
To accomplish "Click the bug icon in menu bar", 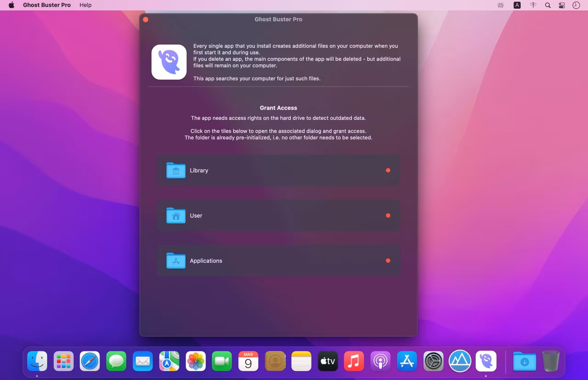I will point(500,5).
